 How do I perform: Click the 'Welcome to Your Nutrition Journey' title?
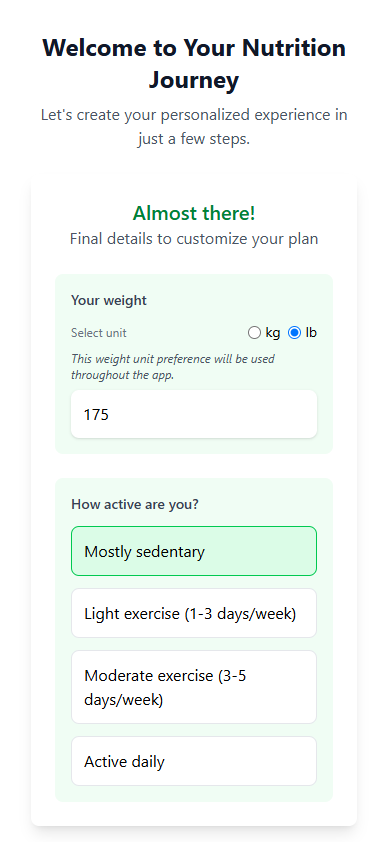(x=194, y=64)
